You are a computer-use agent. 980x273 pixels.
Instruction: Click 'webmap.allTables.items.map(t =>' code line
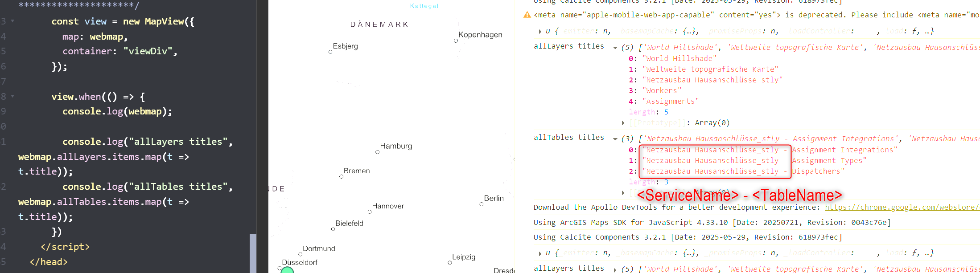(x=103, y=202)
